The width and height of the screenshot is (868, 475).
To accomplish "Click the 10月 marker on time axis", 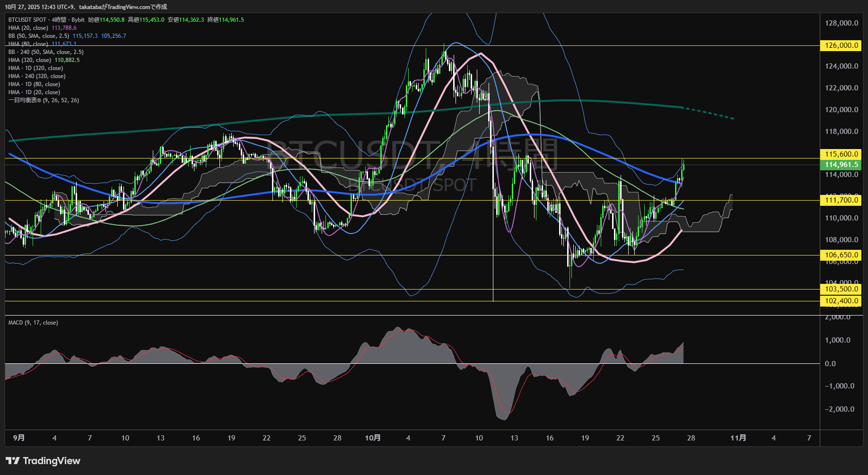I will (373, 438).
